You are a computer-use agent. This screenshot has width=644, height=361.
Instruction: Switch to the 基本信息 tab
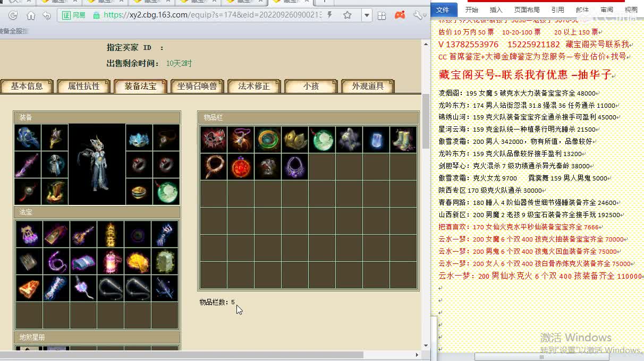27,86
